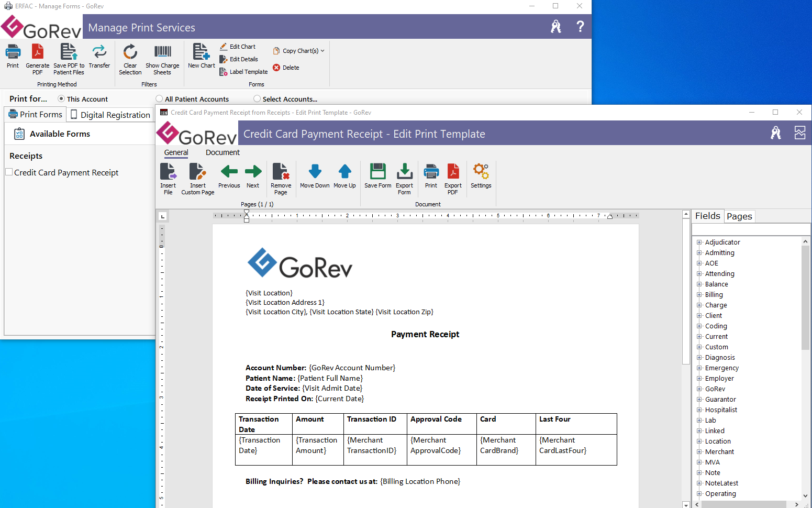Choose Select Accounts radio button

[257, 98]
